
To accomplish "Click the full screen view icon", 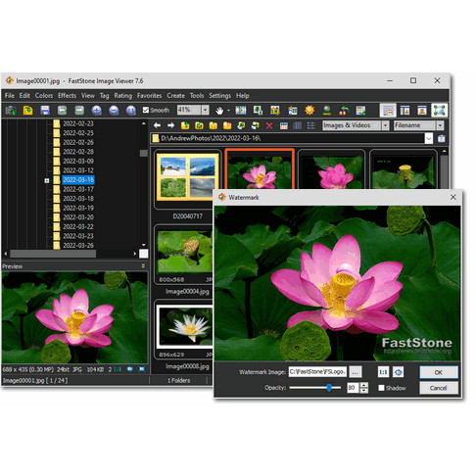I will pos(439,111).
